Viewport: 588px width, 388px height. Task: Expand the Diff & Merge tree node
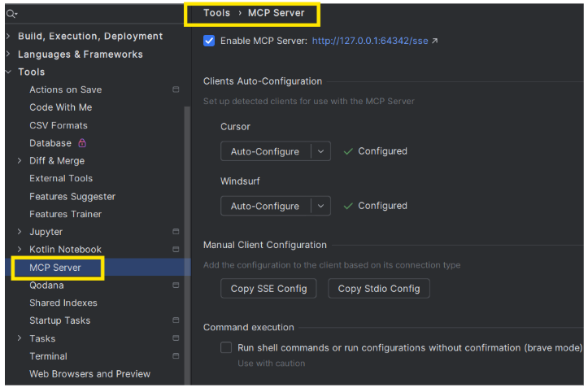point(20,160)
